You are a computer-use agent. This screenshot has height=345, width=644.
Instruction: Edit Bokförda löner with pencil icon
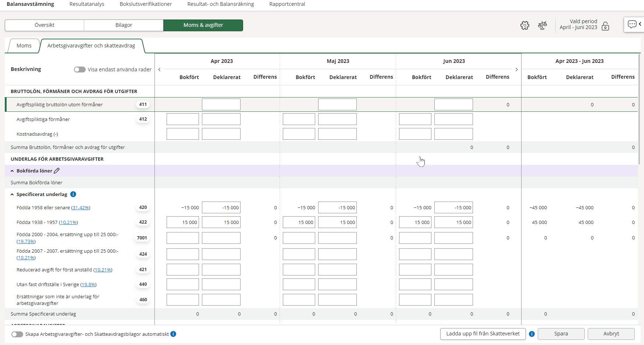pos(57,171)
